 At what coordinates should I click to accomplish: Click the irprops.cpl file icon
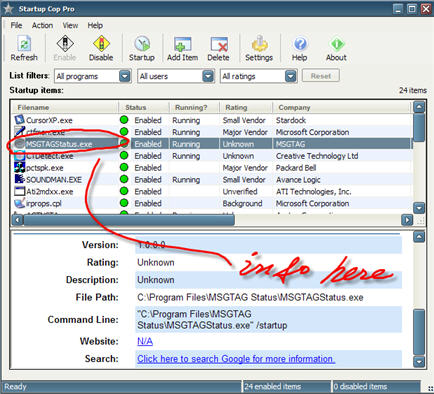(20, 203)
